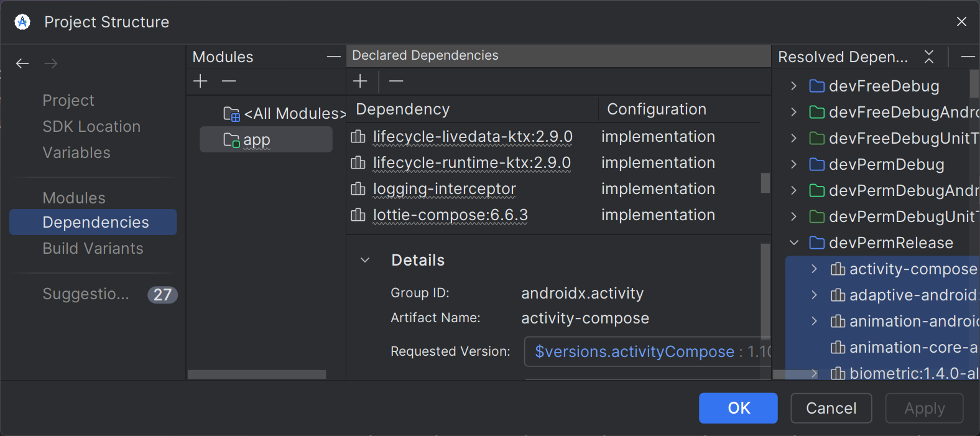Click the Cancel button
Viewport: 980px width, 436px height.
[x=831, y=408]
